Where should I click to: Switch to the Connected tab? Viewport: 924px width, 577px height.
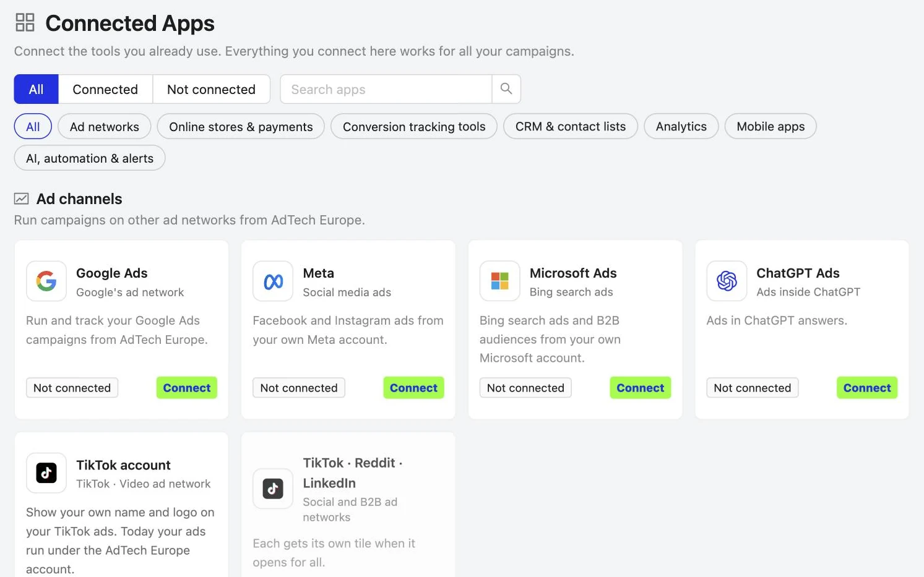(x=105, y=89)
